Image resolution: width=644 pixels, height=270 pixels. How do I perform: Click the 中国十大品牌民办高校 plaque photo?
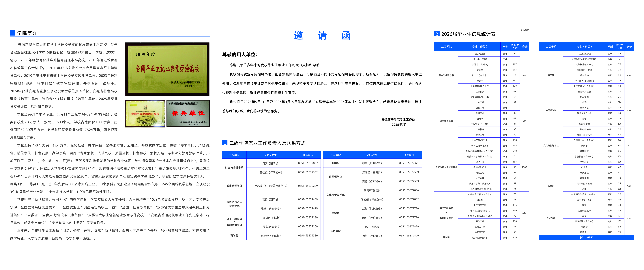(145, 113)
